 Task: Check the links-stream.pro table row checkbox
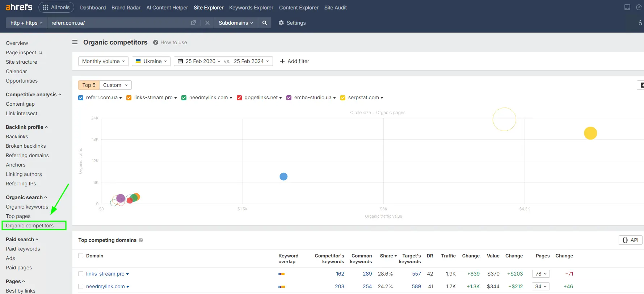tap(81, 274)
